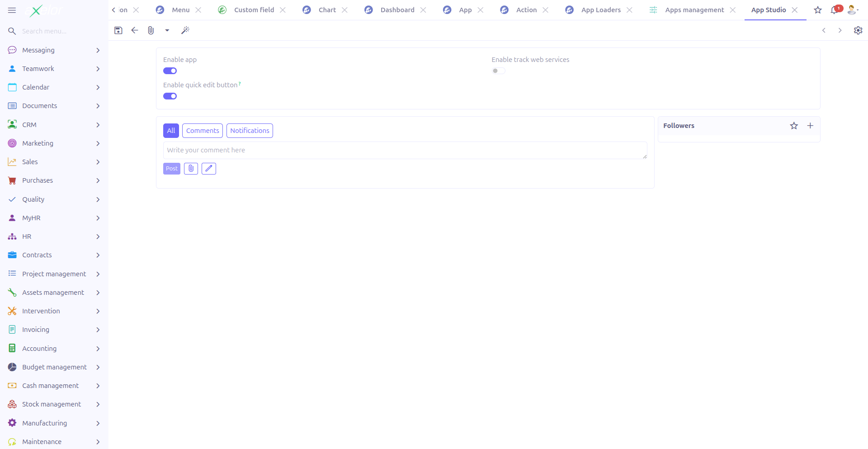Expand Project management menu
Image resolution: width=868 pixels, height=449 pixels.
pos(54,274)
